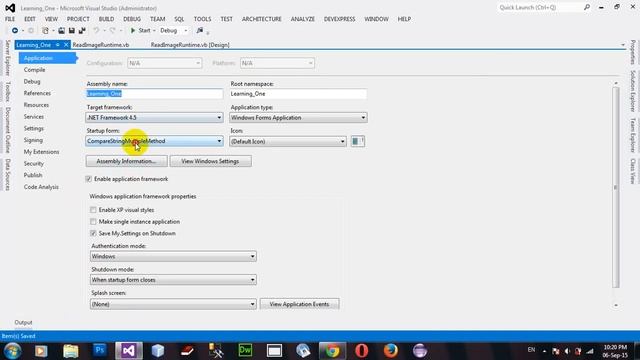Pin the Learning_One tab with its pin icon

pos(58,45)
